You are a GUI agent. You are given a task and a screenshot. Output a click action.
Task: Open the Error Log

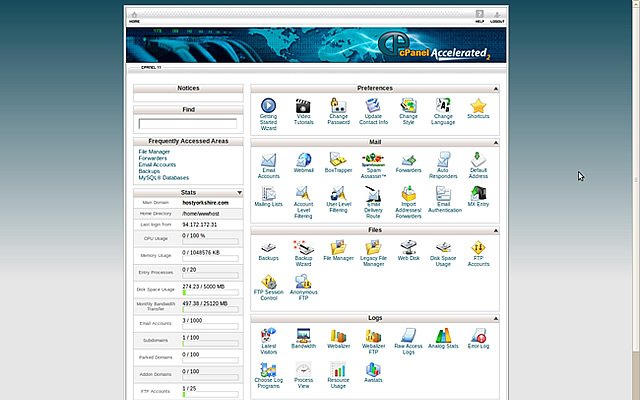pos(478,338)
